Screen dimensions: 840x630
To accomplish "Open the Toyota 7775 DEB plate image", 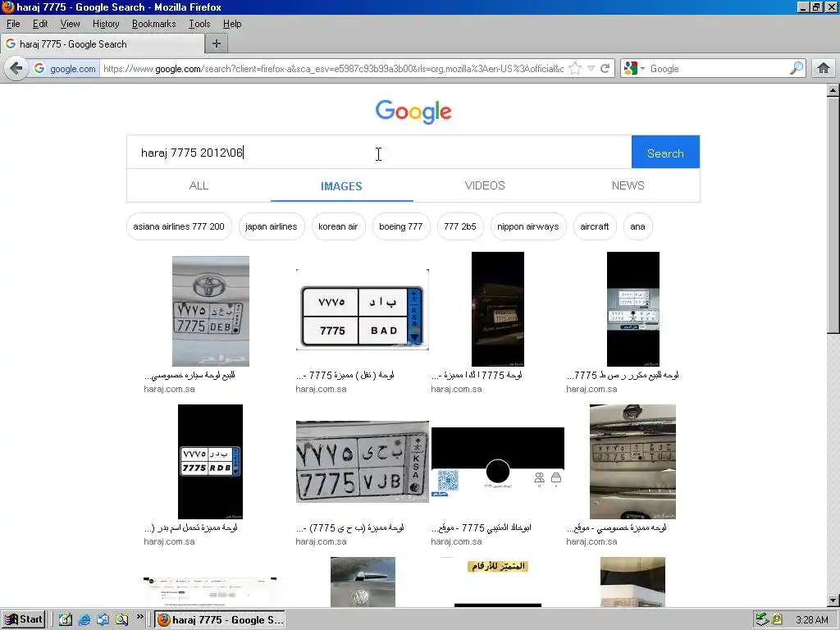I will click(211, 311).
